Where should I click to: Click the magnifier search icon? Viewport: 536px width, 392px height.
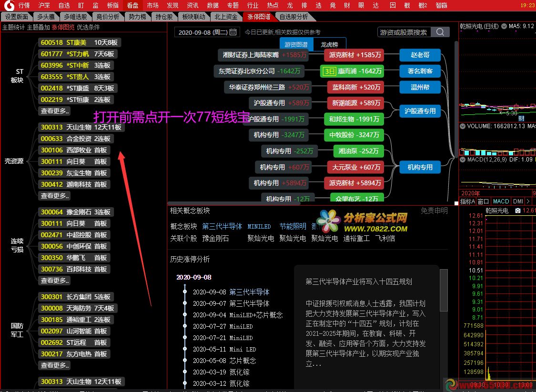440,32
